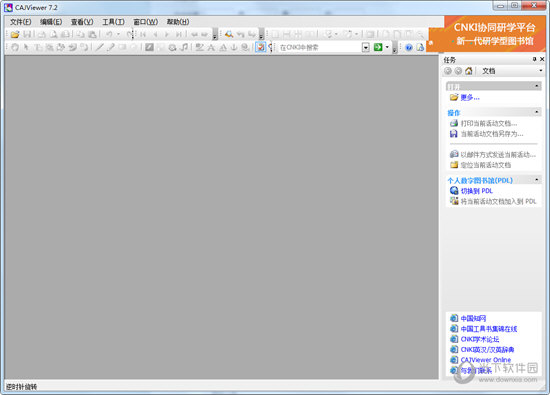
Task: Go to last page navigation icon
Action: (179, 34)
